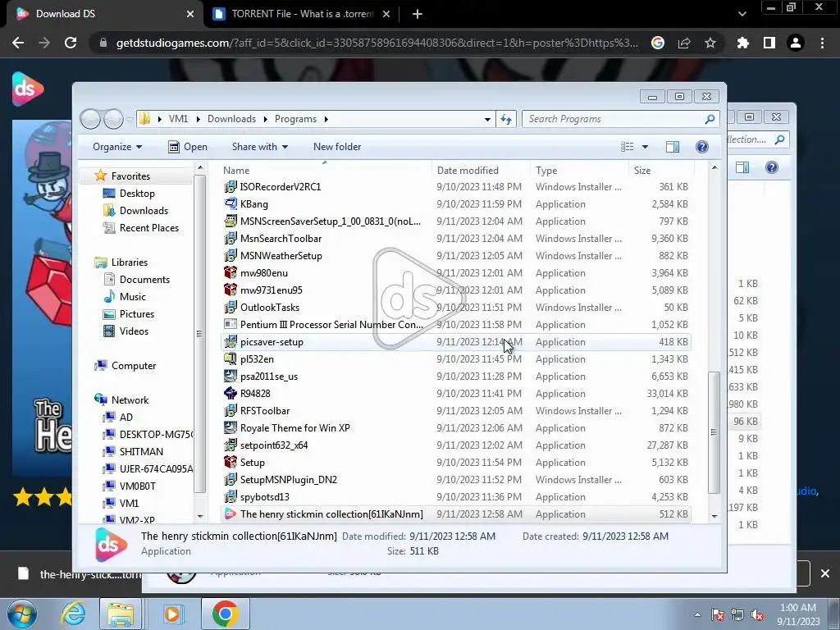
Task: Sort by the Name column header
Action: [x=325, y=171]
